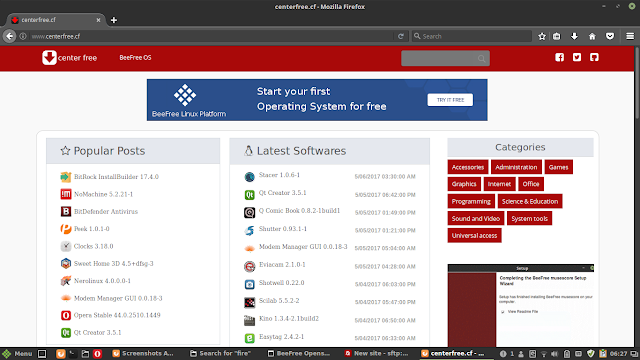Click the Kino clapperboard icon

(249, 320)
